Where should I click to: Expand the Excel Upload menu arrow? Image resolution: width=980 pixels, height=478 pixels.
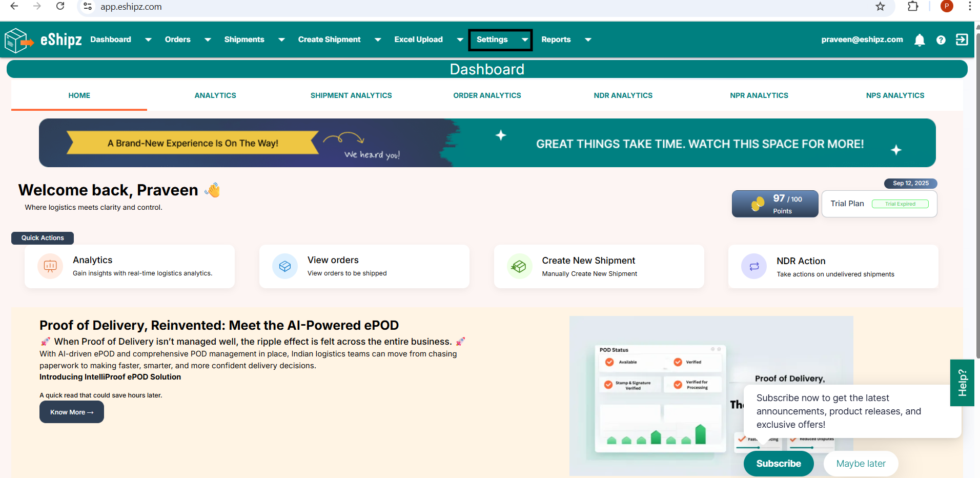[x=460, y=39]
